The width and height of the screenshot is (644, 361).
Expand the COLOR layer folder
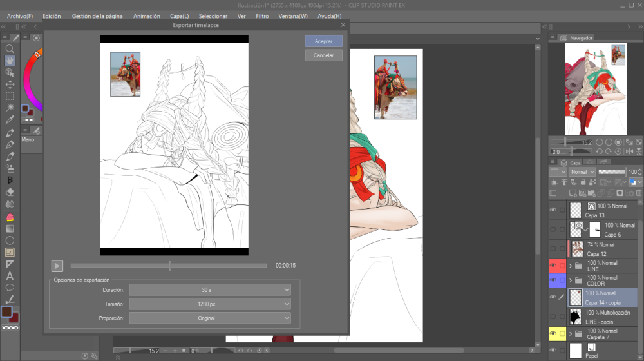tap(571, 280)
